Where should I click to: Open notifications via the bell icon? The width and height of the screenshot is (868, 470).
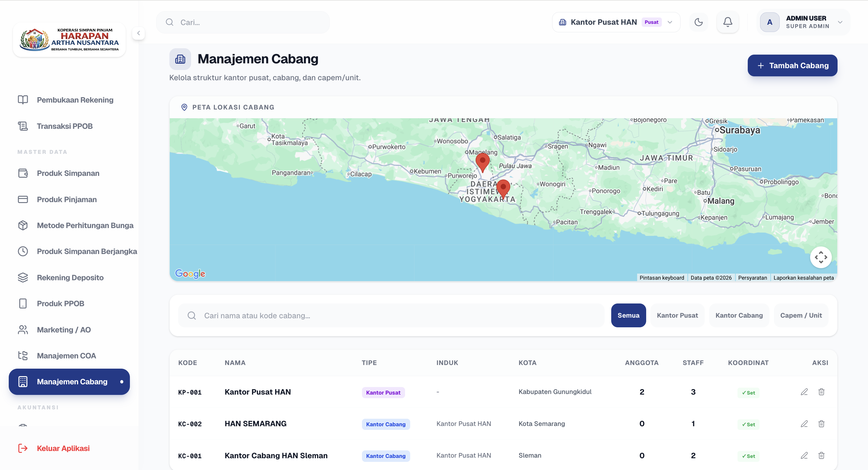tap(728, 22)
